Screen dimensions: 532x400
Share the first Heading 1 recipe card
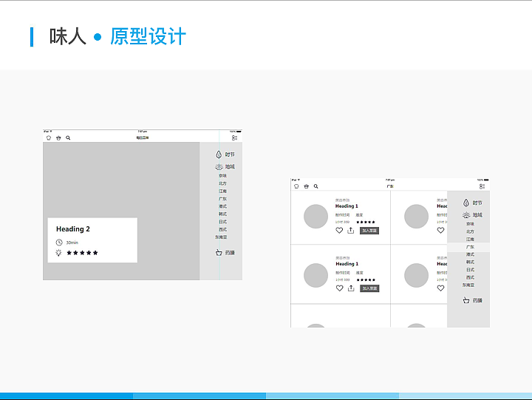[x=351, y=231]
